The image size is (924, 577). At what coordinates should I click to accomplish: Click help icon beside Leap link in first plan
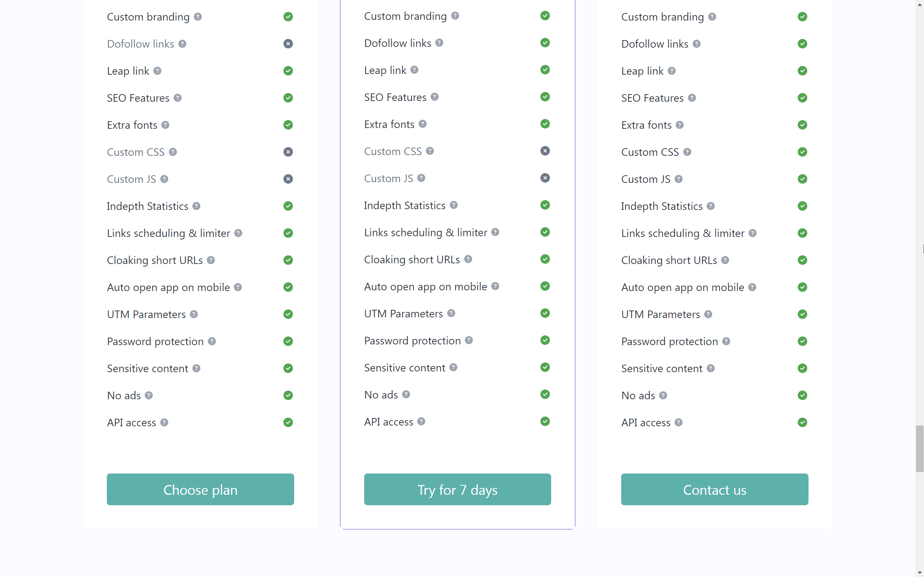[157, 71]
